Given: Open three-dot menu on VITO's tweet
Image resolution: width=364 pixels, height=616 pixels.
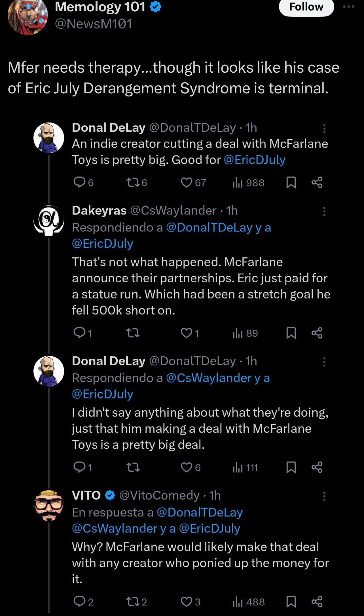Looking at the screenshot, I should (324, 496).
